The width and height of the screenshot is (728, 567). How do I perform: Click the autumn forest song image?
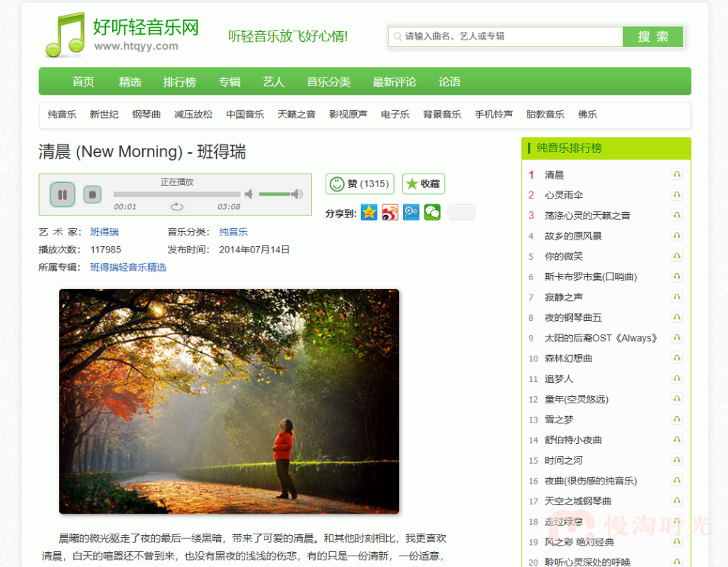229,401
